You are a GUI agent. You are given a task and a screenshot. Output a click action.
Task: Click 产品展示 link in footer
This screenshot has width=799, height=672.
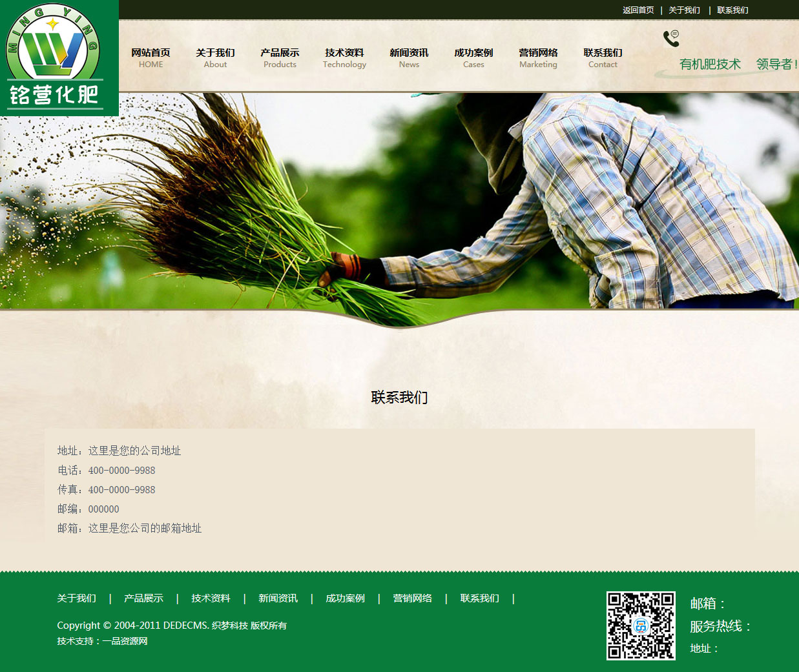143,598
